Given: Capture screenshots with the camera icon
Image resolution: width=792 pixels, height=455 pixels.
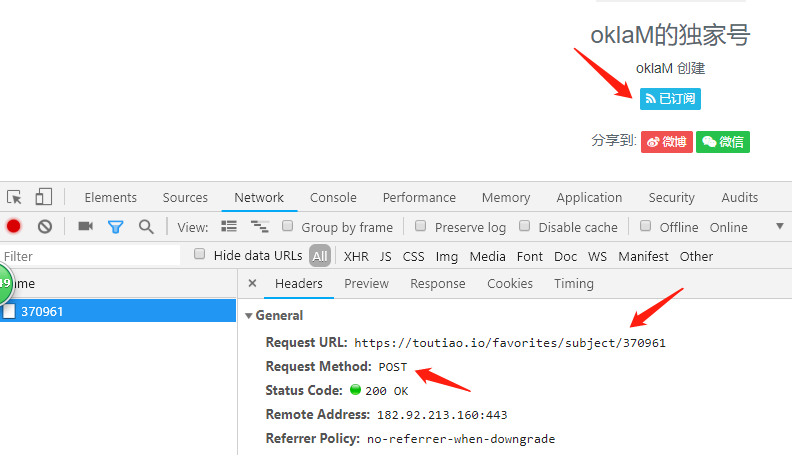Looking at the screenshot, I should click(85, 226).
